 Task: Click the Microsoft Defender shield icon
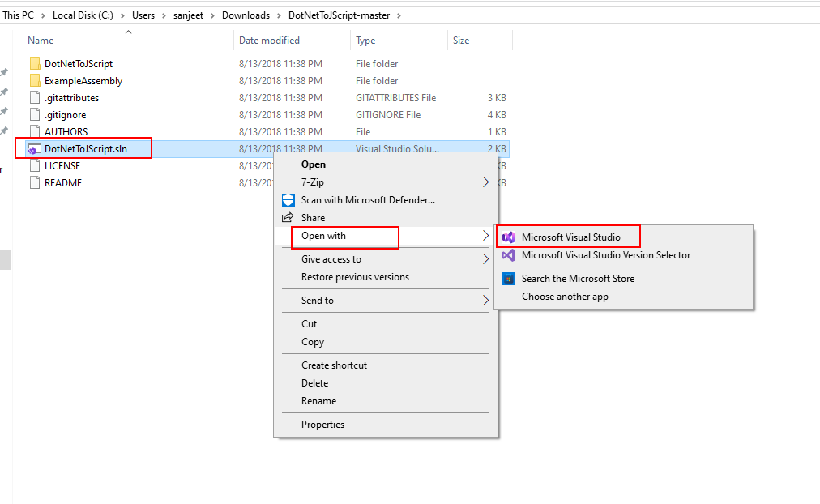click(288, 200)
